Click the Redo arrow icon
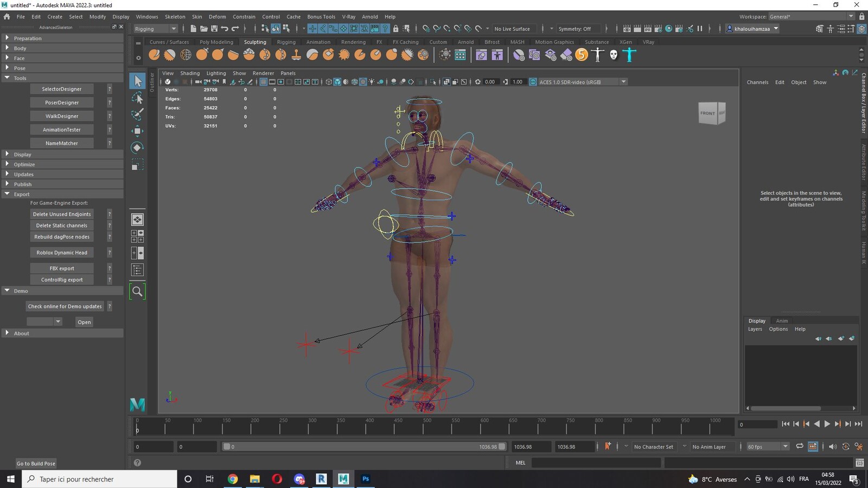 click(x=235, y=29)
